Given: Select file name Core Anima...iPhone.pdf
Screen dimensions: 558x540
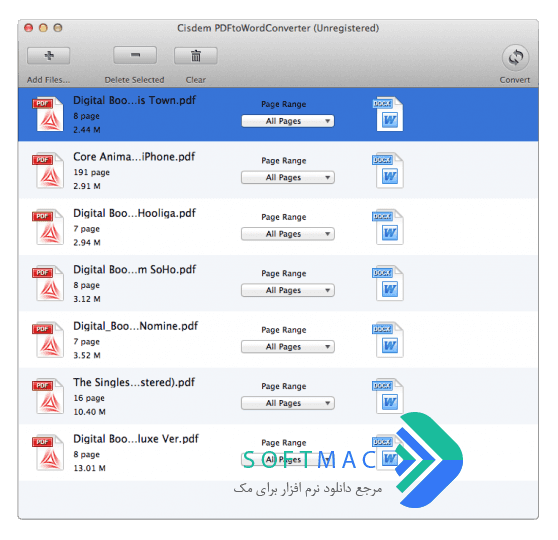Looking at the screenshot, I should pos(134,157).
